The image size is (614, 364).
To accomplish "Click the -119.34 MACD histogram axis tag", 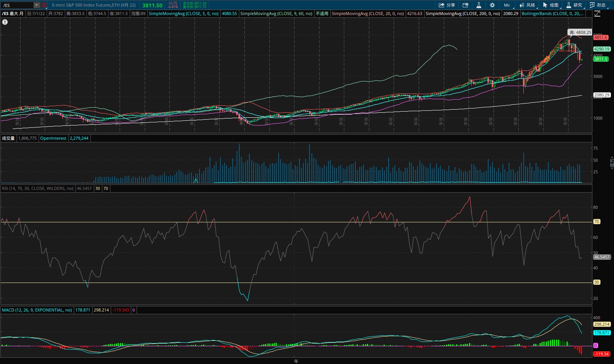I will (x=602, y=354).
